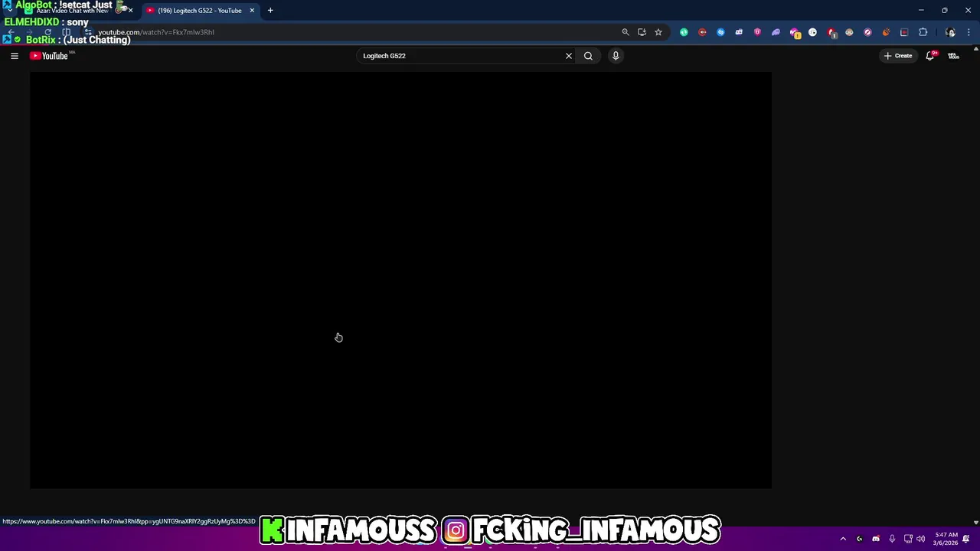Open YouTube account avatar menu
Image resolution: width=980 pixels, height=551 pixels.
[954, 56]
